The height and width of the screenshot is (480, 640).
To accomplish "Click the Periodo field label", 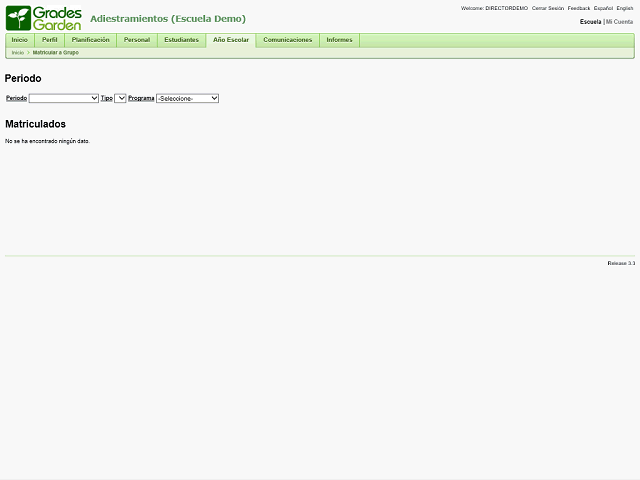I will click(x=16, y=98).
